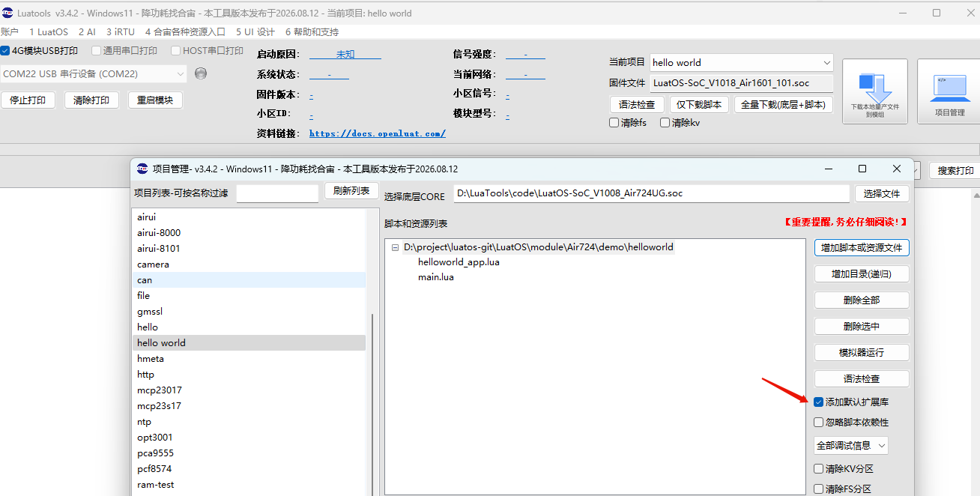The image size is (980, 496).
Task: Open the 全部调试信息 dropdown
Action: [851, 446]
